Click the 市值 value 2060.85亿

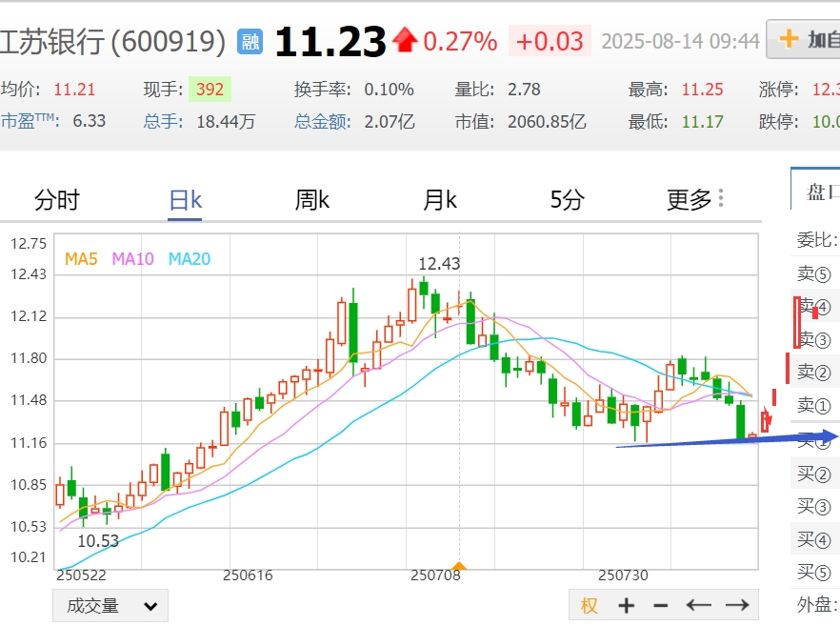547,122
